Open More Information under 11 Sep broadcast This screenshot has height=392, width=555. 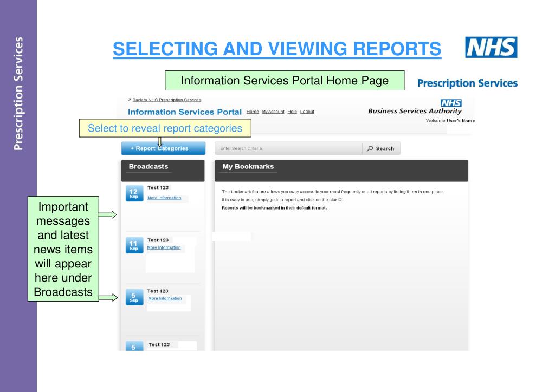click(x=164, y=248)
